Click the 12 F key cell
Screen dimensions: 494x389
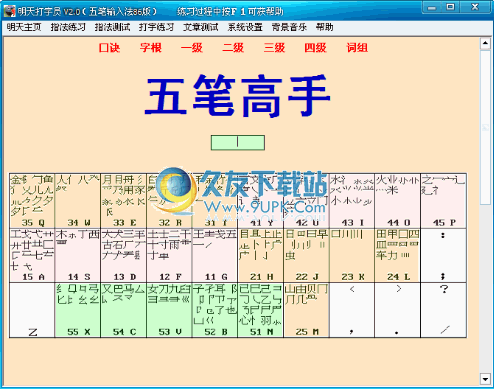(x=169, y=255)
